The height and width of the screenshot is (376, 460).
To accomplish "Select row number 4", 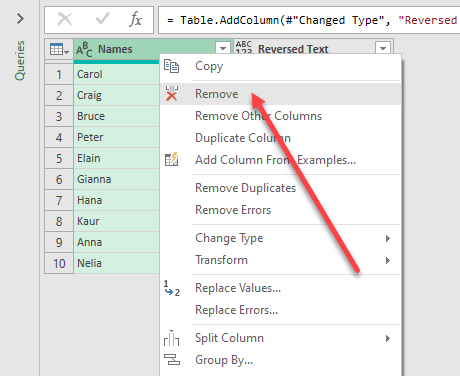I will [x=59, y=137].
